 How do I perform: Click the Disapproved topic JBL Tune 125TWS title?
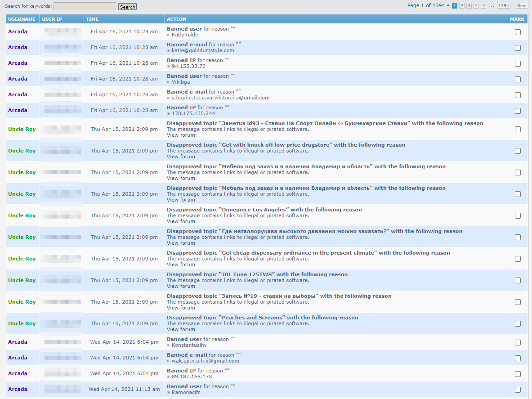(x=257, y=274)
